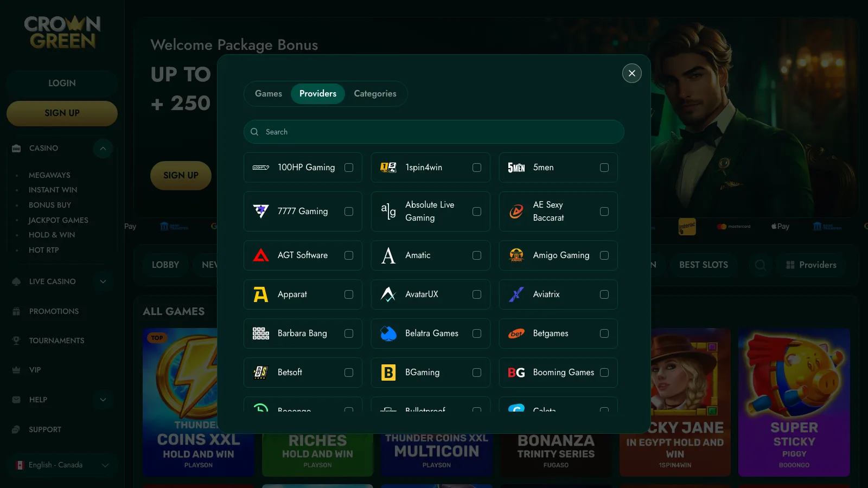Click the provider Search input field

(433, 132)
